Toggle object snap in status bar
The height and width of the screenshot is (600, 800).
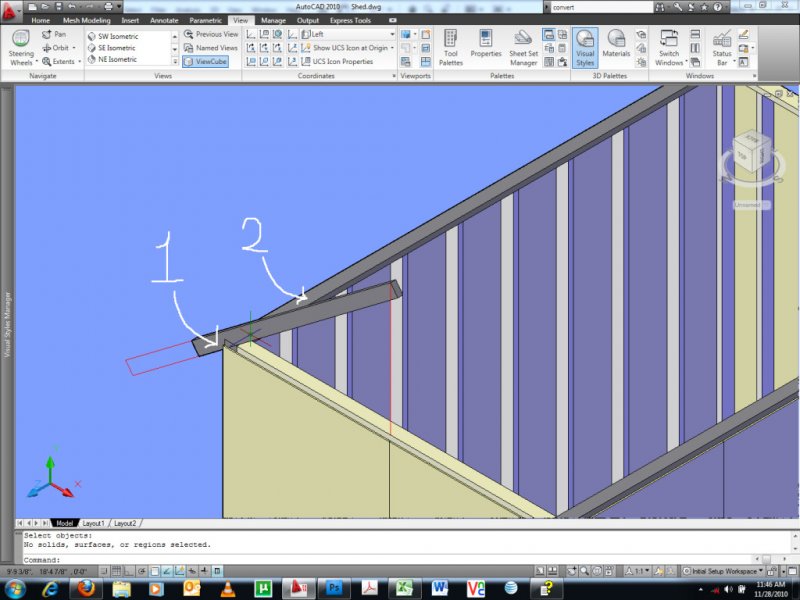point(155,571)
